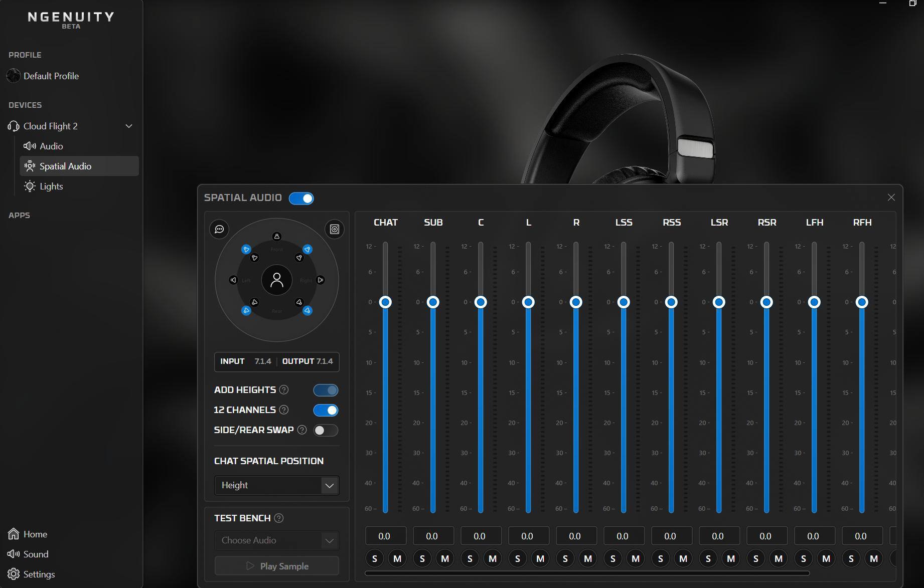Click help icon next to ADD HEIGHTS

click(284, 389)
